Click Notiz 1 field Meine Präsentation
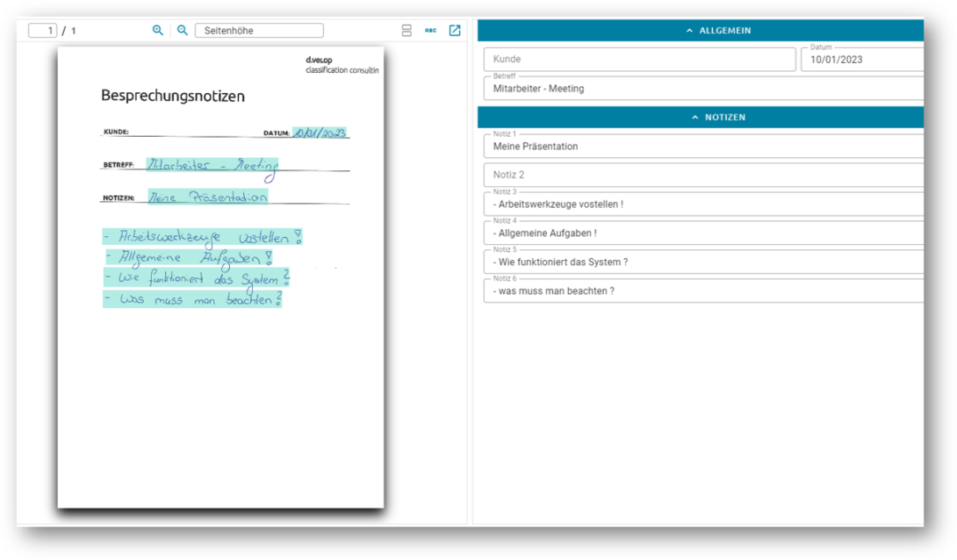 point(704,146)
